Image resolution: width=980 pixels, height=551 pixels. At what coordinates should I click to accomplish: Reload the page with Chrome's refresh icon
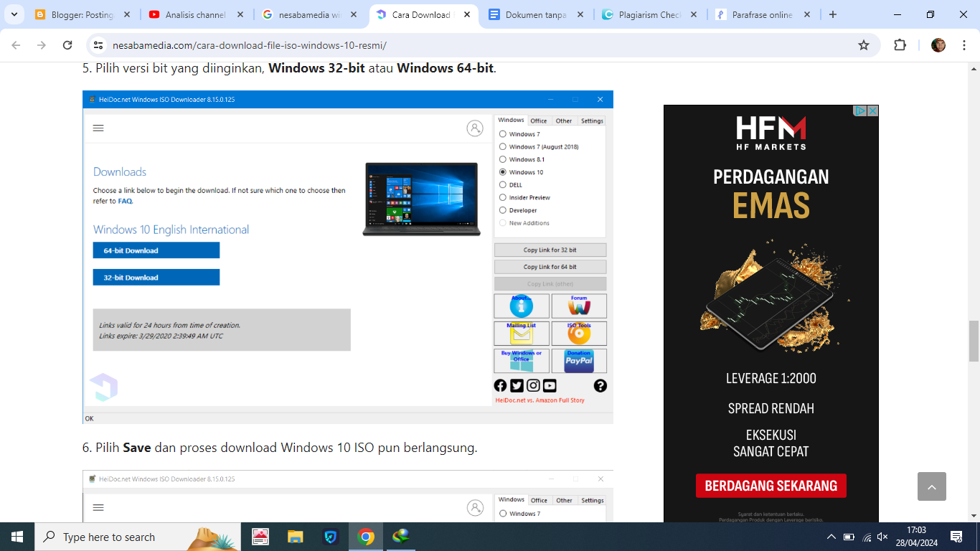point(67,45)
